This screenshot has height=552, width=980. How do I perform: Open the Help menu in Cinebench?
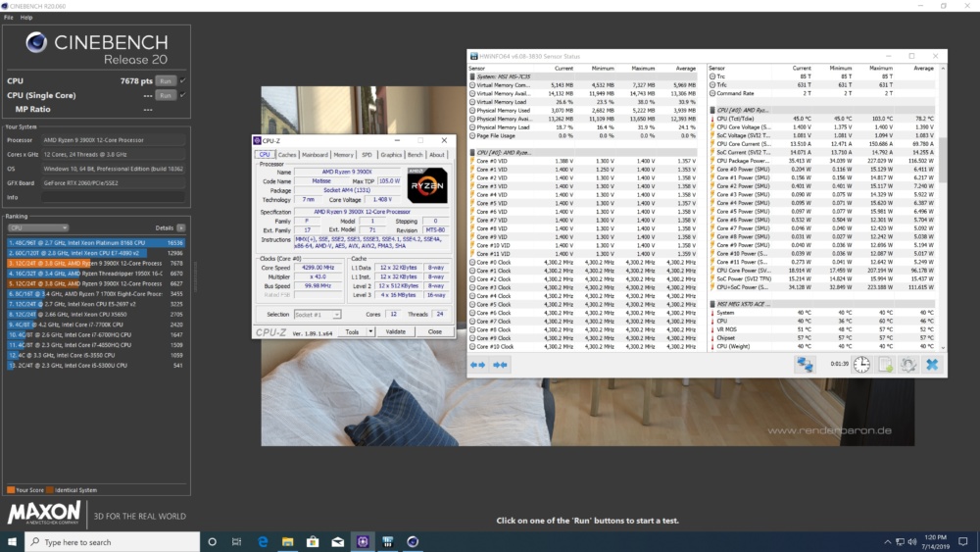pyautogui.click(x=26, y=18)
